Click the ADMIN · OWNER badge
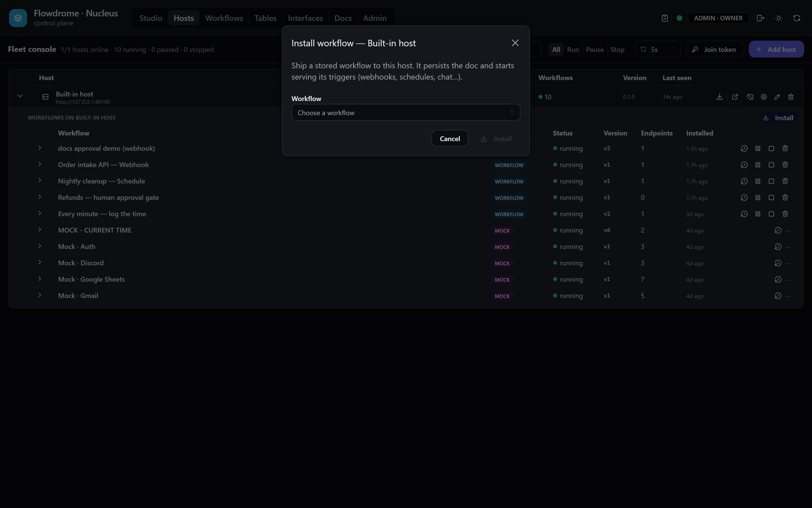Screen dimensions: 812x508 pos(718,18)
